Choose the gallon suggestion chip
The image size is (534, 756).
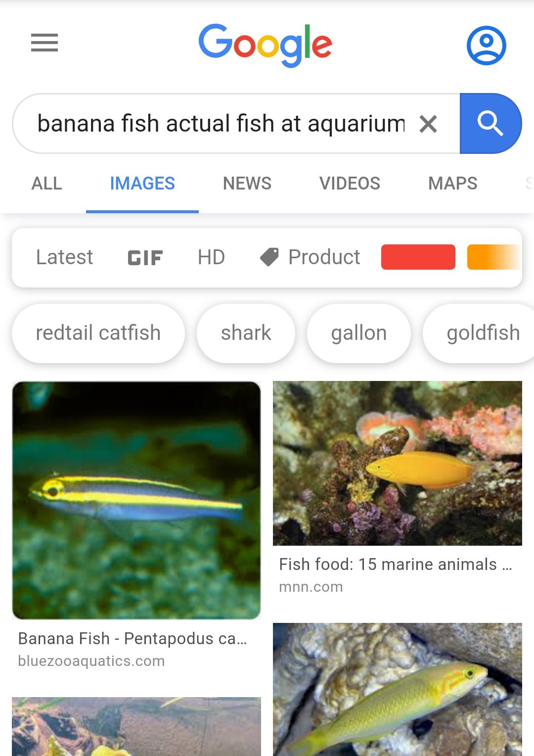click(x=359, y=333)
